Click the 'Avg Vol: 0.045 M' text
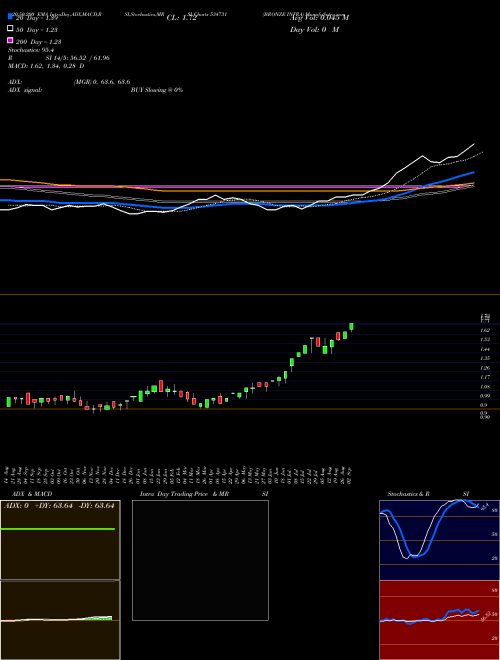500x660 pixels. (319, 17)
